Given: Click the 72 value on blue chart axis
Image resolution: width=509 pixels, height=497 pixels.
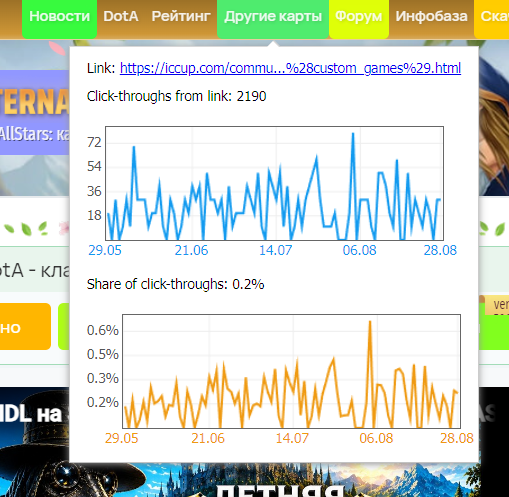Looking at the screenshot, I should coord(94,143).
